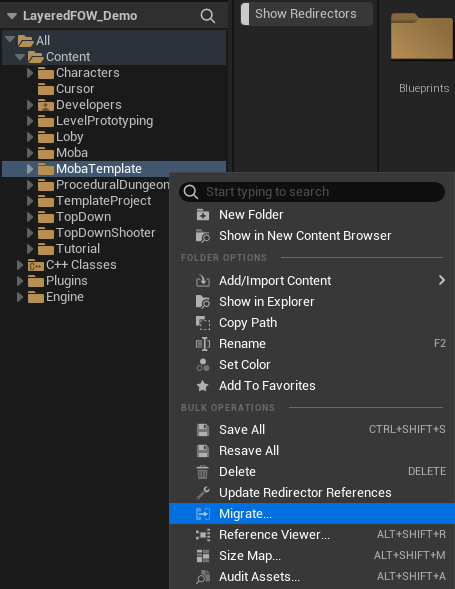Click the Add To Favorites star icon
Image resolution: width=455 pixels, height=589 pixels.
point(203,386)
